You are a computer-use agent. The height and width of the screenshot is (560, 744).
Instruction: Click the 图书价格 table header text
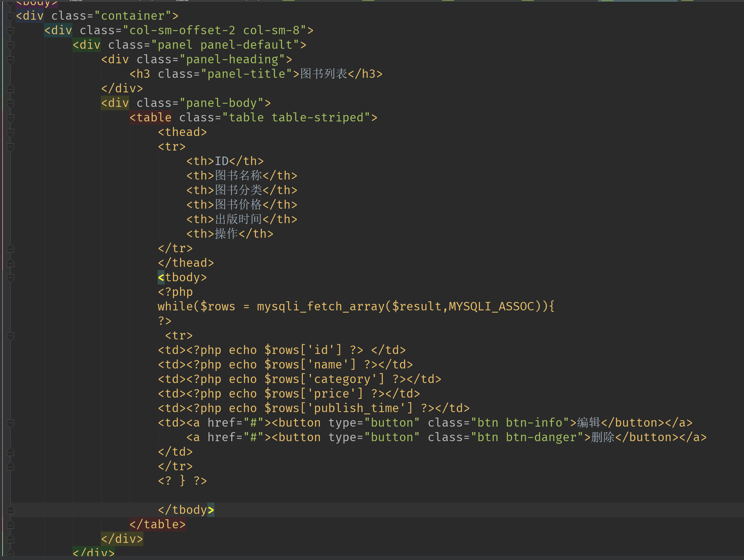pos(238,204)
